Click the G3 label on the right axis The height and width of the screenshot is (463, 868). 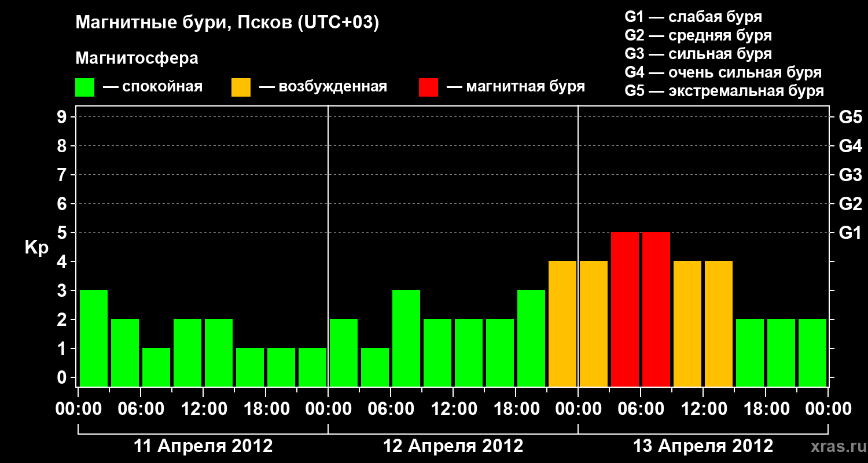[851, 175]
